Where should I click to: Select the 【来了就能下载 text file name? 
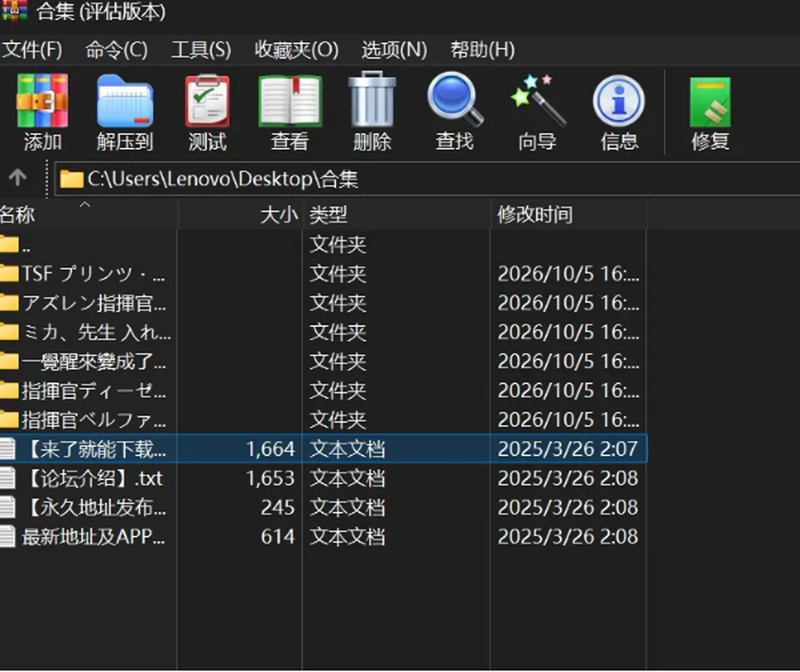point(94,449)
